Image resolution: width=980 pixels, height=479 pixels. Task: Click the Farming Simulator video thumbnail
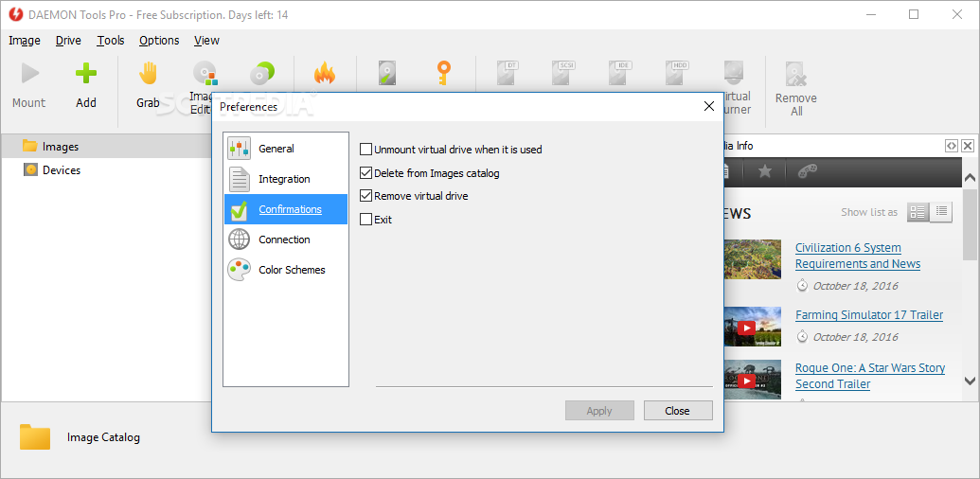coord(753,327)
